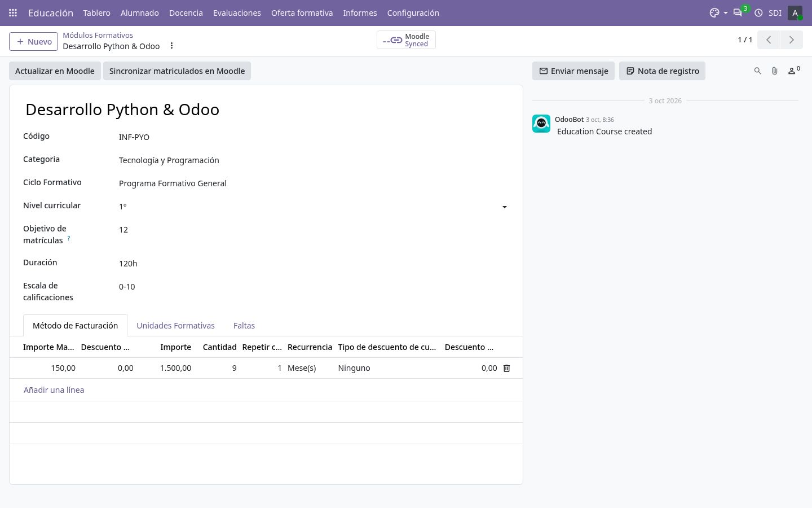Edit the Código field INF-PYO
The width and height of the screenshot is (812, 508).
click(x=313, y=137)
